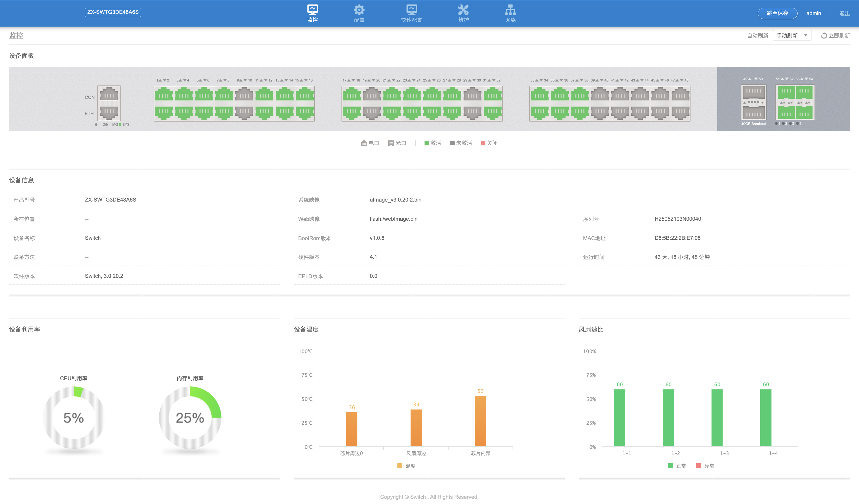Select the inactive port 48 icon
Viewport: 859px width, 504px height.
coord(680,112)
